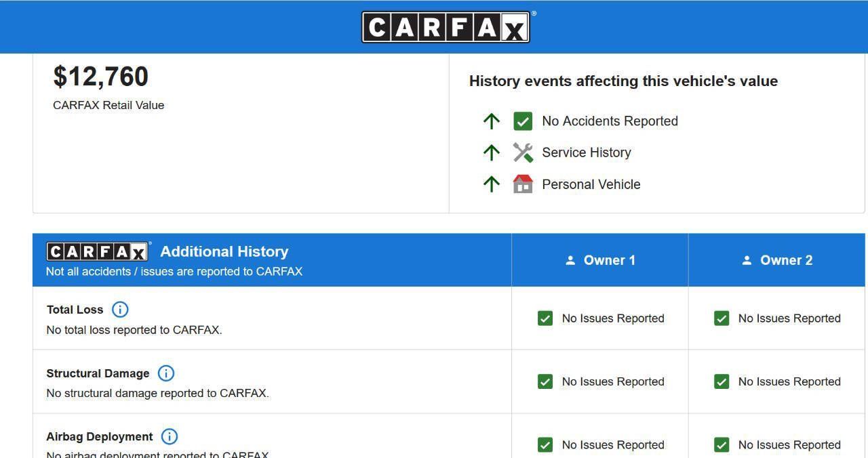The width and height of the screenshot is (868, 458).
Task: Click Total Loss checkmark for Owner 2
Action: pos(722,318)
